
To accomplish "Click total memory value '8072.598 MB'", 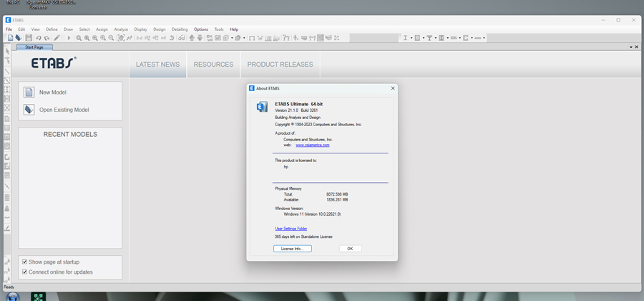I will coord(337,194).
